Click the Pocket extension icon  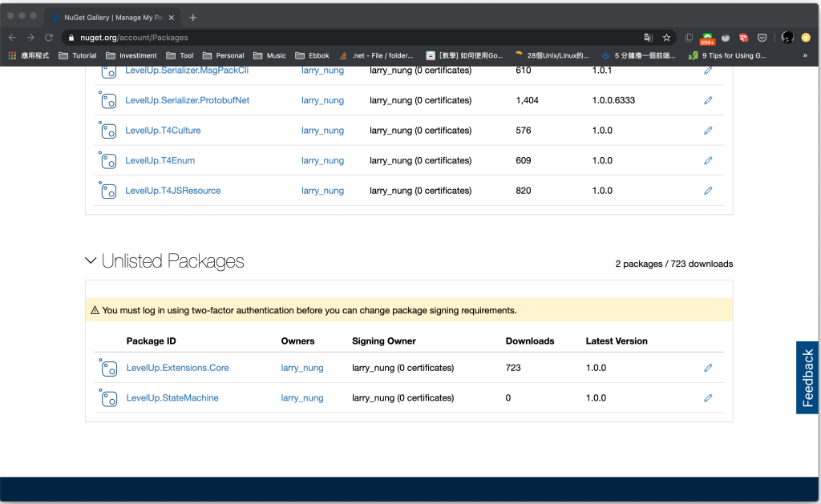pyautogui.click(x=762, y=37)
